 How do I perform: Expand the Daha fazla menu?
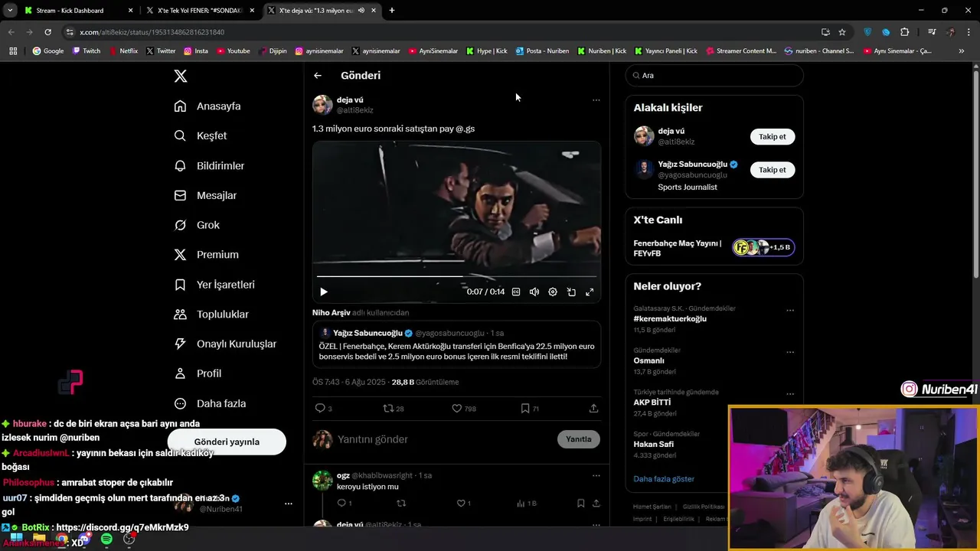(210, 403)
